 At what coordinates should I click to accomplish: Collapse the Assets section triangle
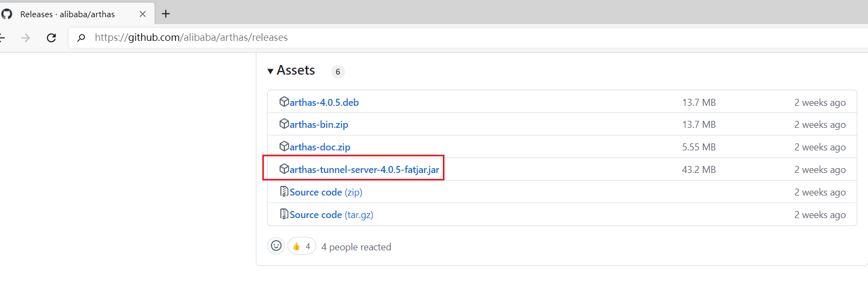click(x=270, y=71)
